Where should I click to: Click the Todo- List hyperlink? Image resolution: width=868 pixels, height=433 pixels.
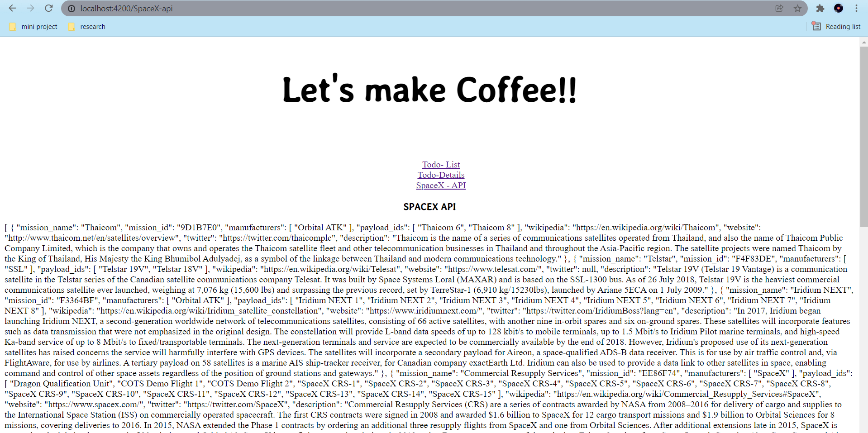(x=440, y=164)
